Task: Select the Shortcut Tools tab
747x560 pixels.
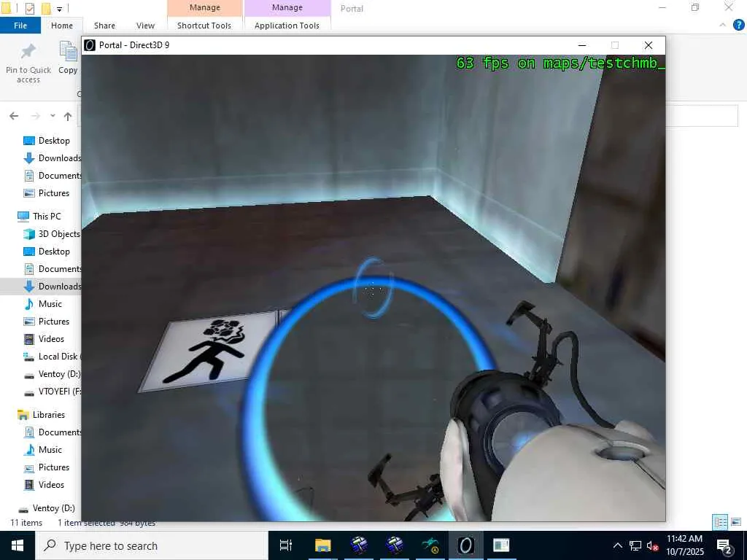Action: click(204, 26)
